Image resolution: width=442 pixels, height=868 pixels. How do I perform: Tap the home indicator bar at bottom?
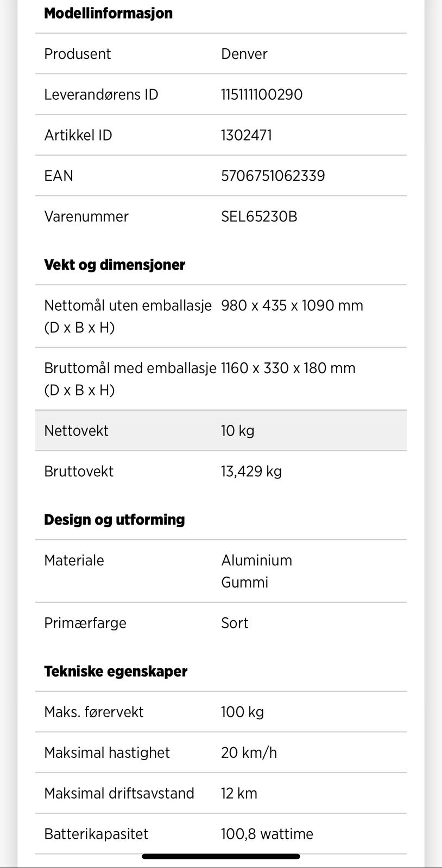(221, 857)
